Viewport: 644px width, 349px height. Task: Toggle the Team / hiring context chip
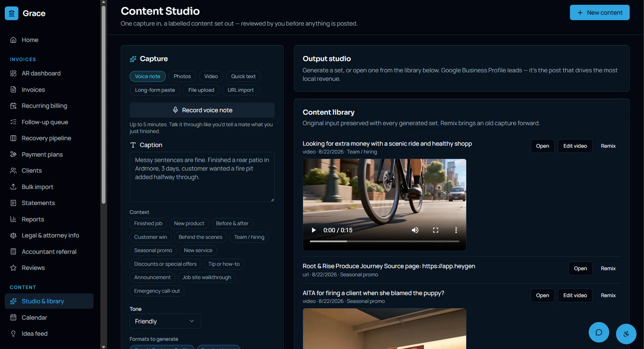coord(249,237)
